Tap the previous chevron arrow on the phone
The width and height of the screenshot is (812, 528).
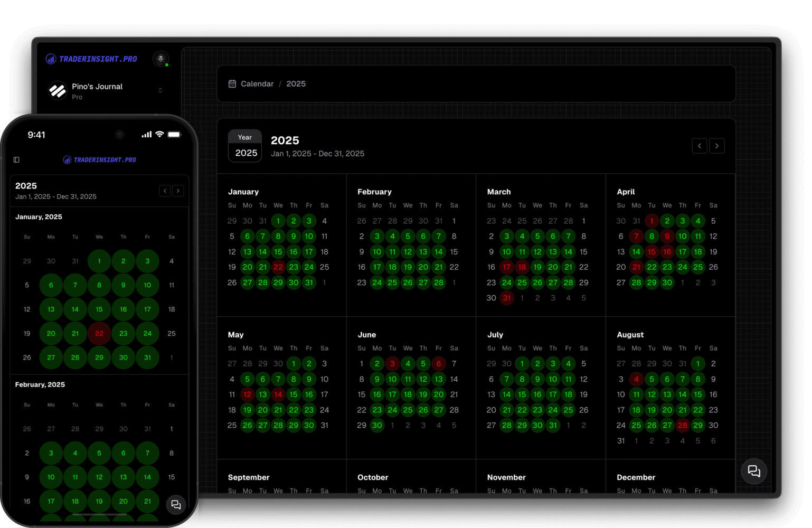click(x=165, y=191)
